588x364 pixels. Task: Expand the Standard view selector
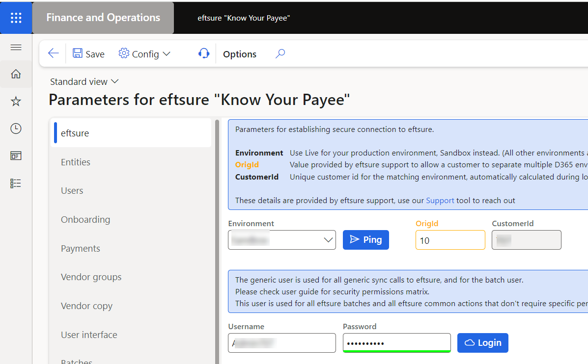tap(84, 81)
